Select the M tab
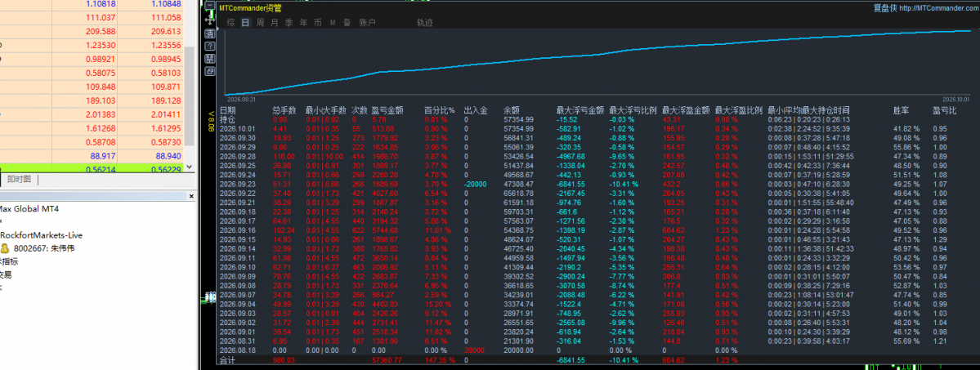The height and width of the screenshot is (370, 980). click(333, 23)
